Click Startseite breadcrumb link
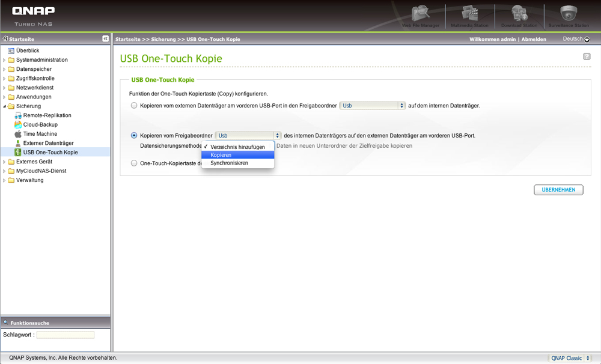601x364 pixels. pyautogui.click(x=128, y=39)
